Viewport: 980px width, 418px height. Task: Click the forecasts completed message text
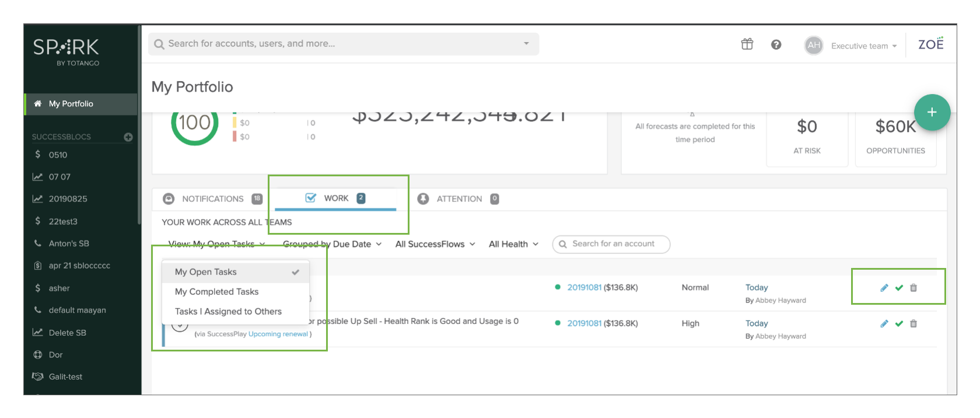point(695,133)
